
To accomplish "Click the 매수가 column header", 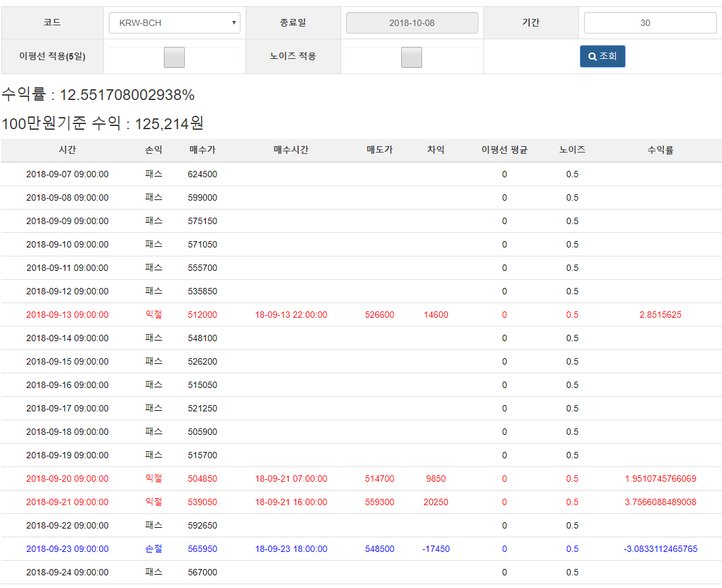I will [x=202, y=149].
